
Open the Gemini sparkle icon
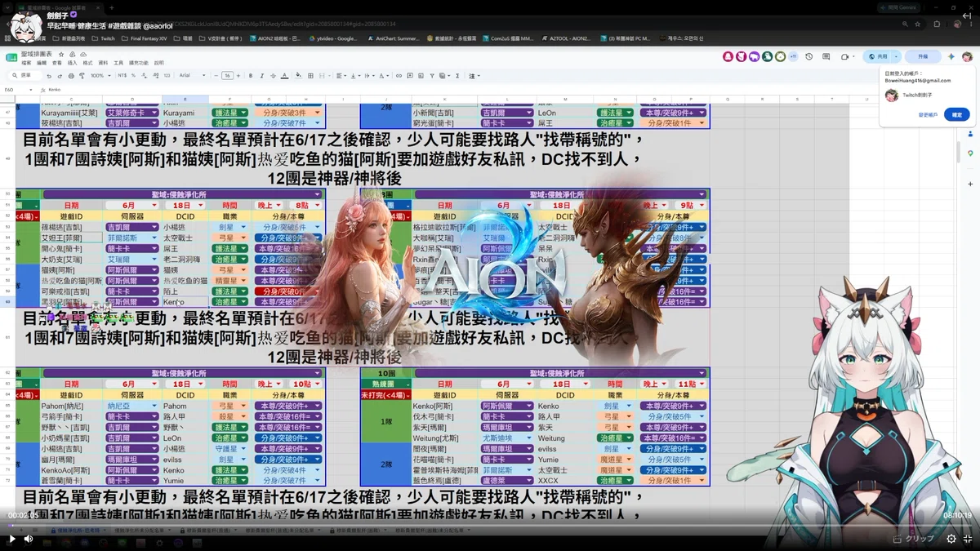click(x=951, y=56)
